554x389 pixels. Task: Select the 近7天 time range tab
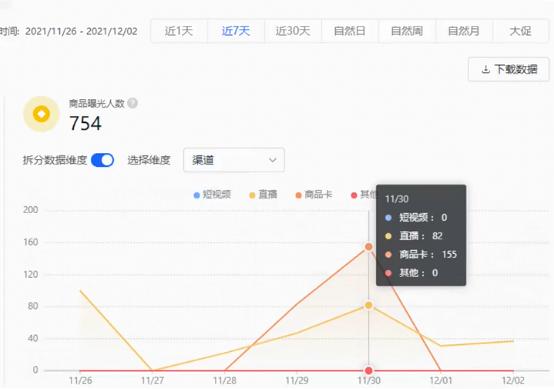coord(236,31)
